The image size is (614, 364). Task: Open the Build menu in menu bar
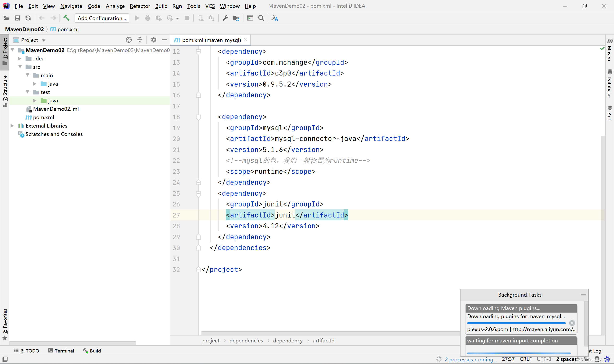[161, 6]
